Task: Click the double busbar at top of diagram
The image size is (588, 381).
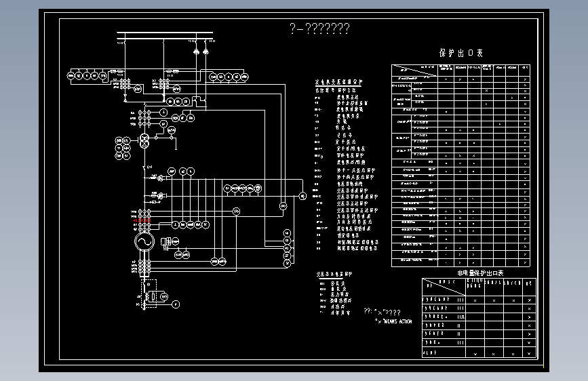Action: click(x=165, y=35)
